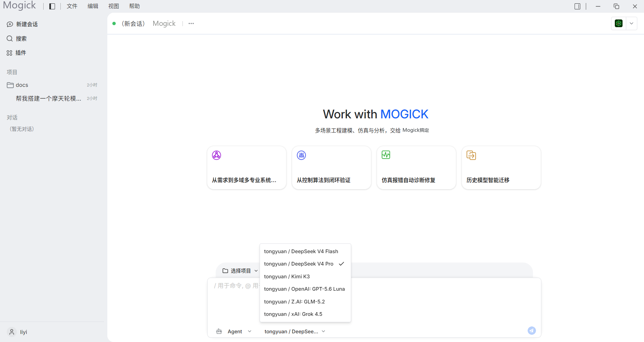Click the orange migrate icon on fourth card
The width and height of the screenshot is (644, 342).
[x=471, y=155]
